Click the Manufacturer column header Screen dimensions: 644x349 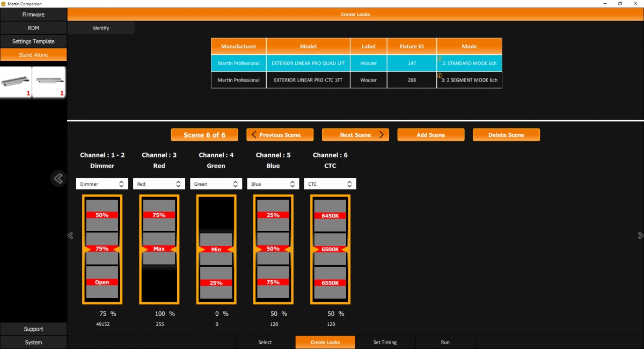[238, 46]
